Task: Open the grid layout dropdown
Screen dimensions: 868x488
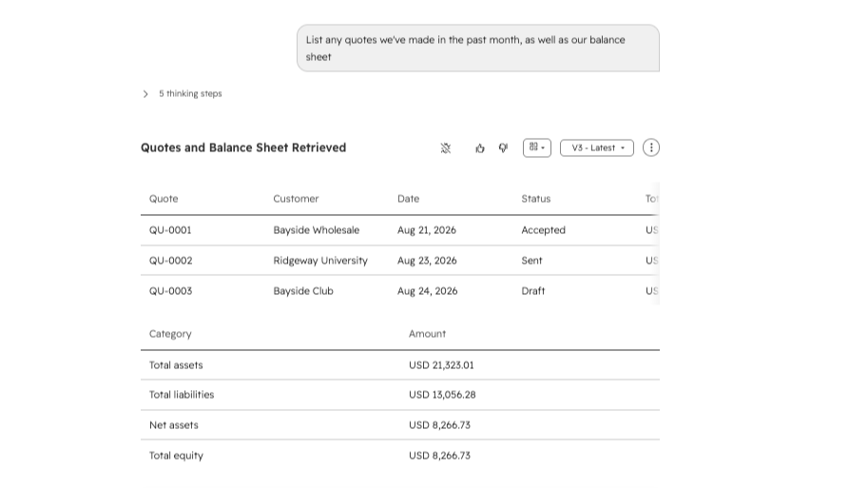Action: coord(537,147)
